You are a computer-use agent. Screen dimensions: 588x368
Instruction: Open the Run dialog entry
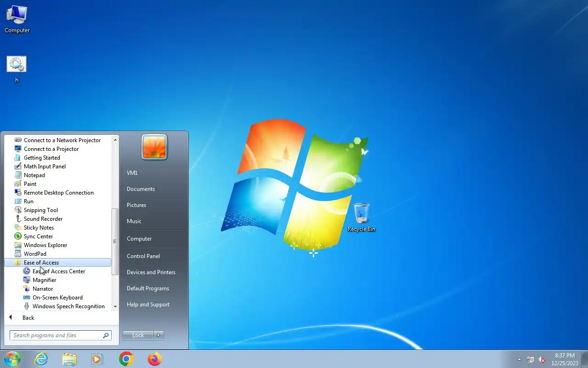click(x=58, y=201)
